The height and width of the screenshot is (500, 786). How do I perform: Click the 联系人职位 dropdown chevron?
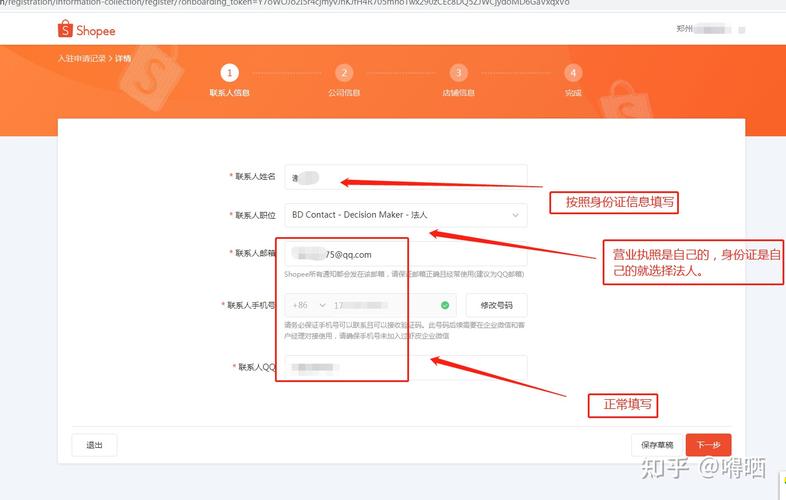click(x=515, y=215)
